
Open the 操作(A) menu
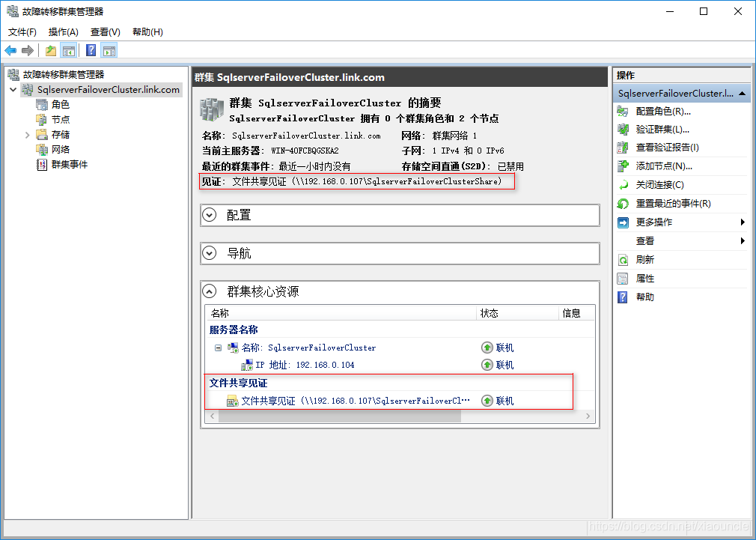click(x=64, y=32)
